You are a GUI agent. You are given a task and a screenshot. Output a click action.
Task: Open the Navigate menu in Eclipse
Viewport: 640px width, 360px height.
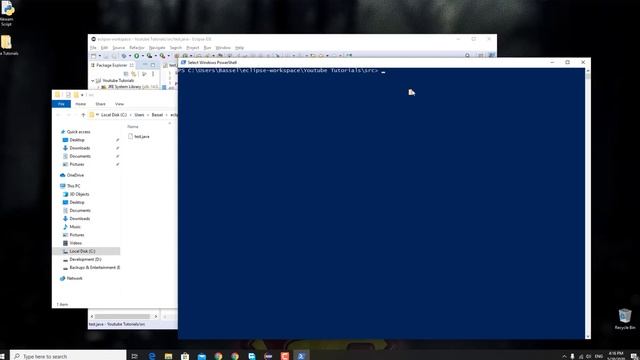click(157, 48)
